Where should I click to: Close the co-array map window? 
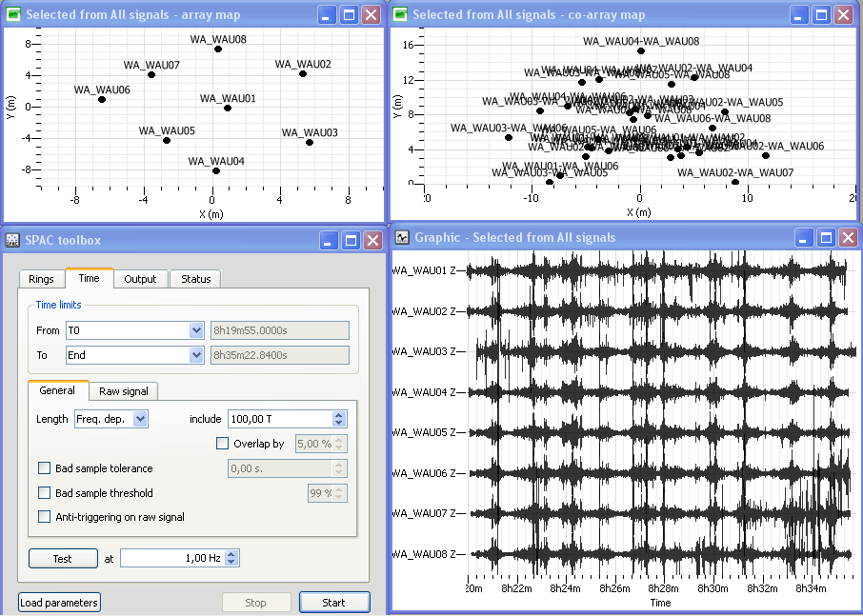click(x=844, y=14)
